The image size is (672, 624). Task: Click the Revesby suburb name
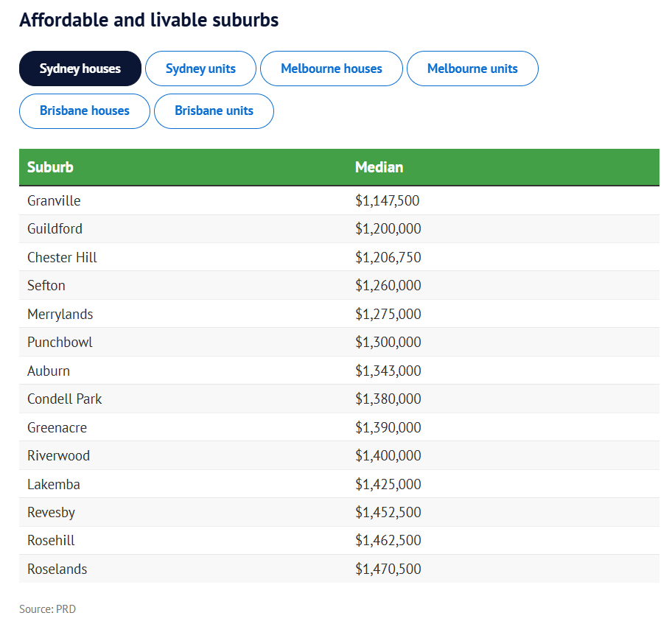tap(51, 513)
